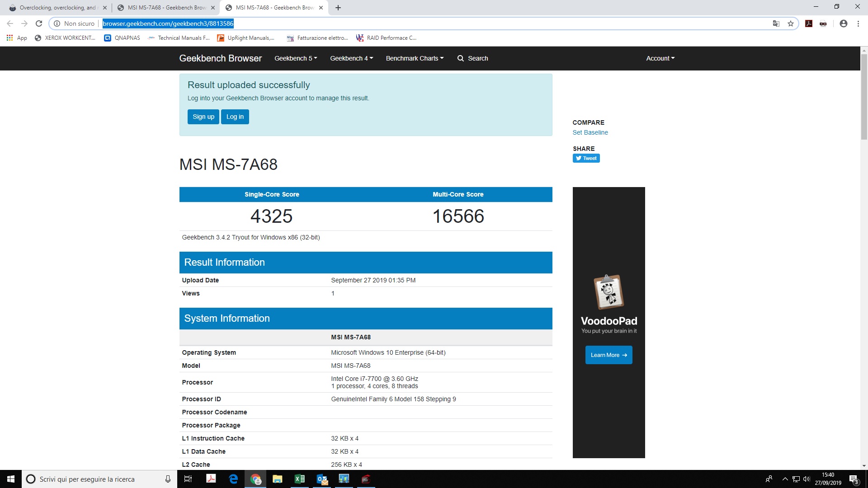
Task: Open the RAID Performance bookmark
Action: 387,38
